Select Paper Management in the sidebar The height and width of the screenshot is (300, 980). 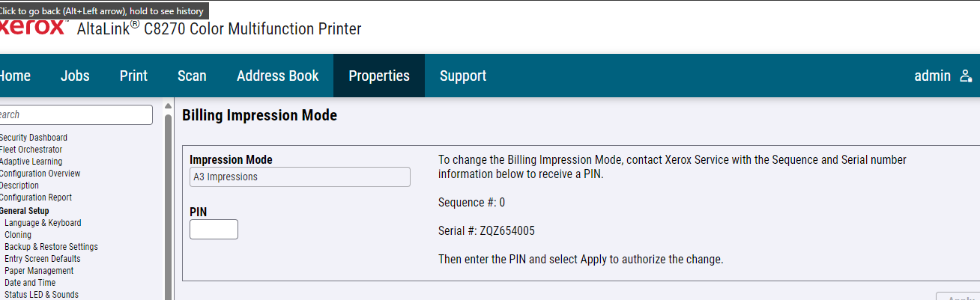[x=39, y=271]
